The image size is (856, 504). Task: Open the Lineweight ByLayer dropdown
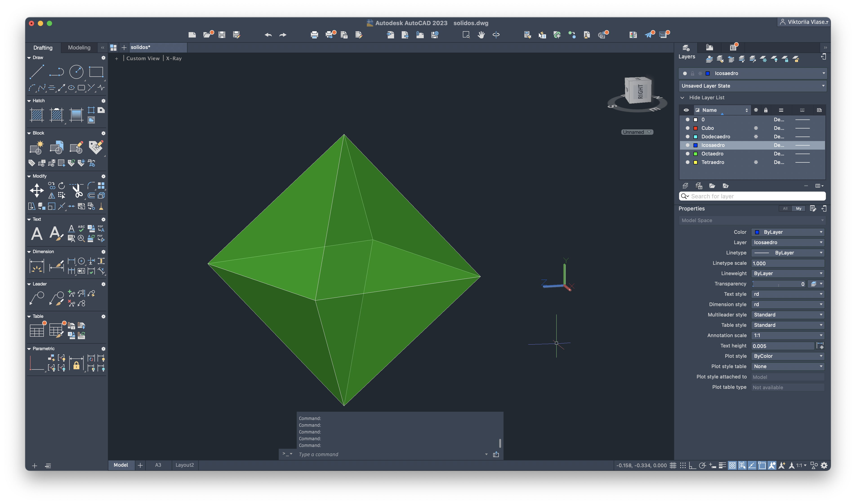787,273
